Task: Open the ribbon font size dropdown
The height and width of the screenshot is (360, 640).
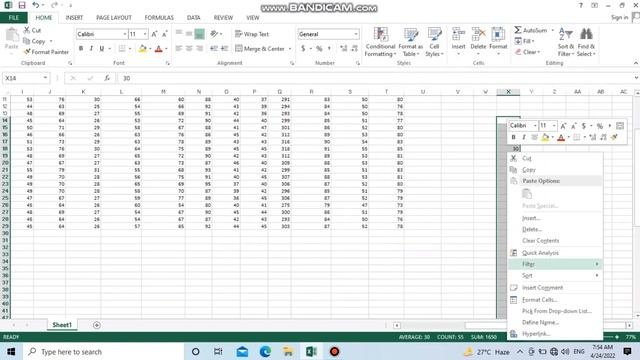Action: click(145, 34)
